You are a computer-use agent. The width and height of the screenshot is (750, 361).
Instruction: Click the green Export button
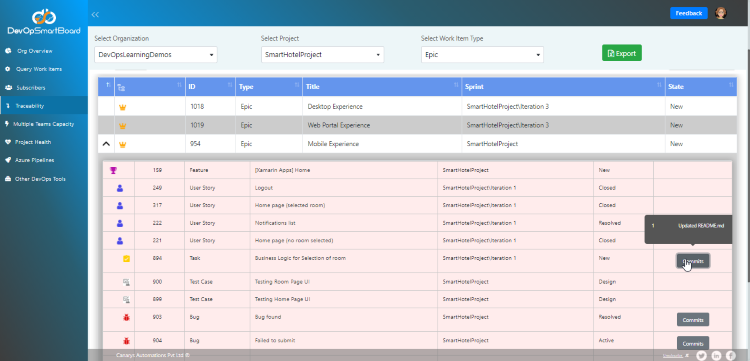(x=622, y=54)
